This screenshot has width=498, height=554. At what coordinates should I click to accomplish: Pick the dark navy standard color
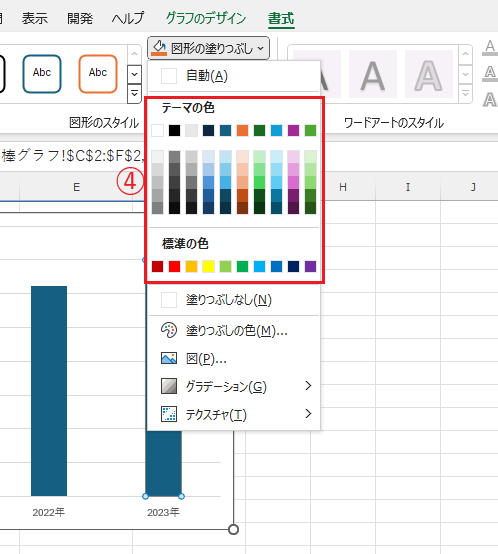coord(294,266)
